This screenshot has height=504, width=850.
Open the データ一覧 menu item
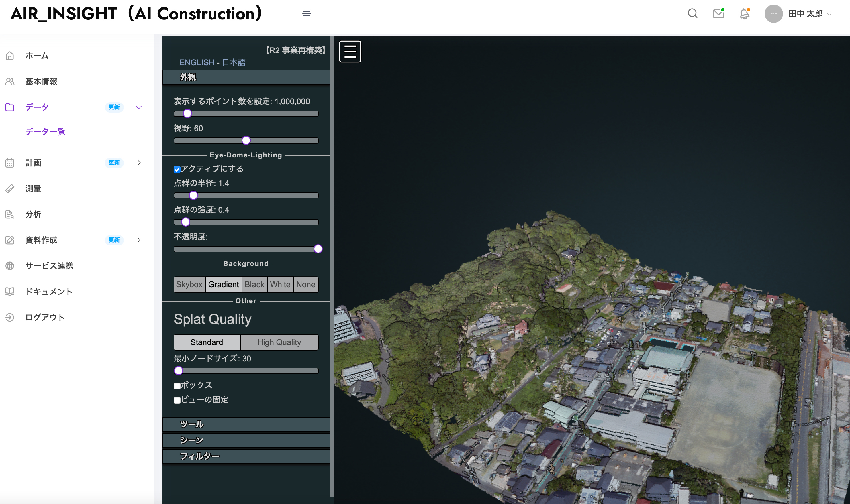tap(45, 132)
